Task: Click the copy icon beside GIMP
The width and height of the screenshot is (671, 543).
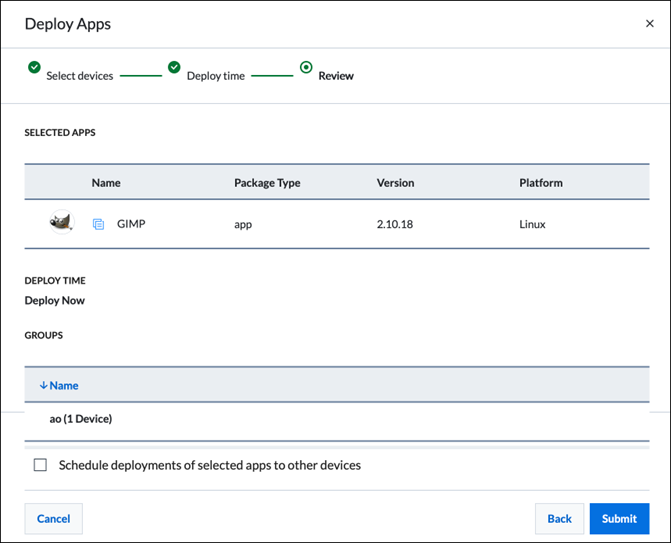Action: tap(98, 224)
